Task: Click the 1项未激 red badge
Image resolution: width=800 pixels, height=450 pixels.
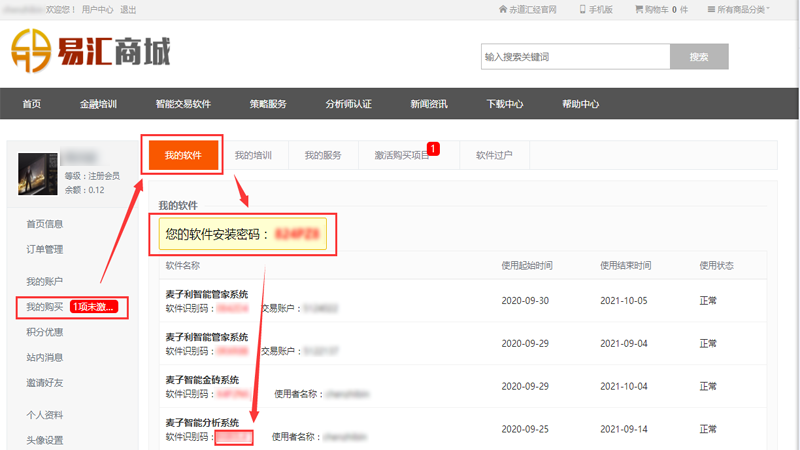Action: point(94,307)
